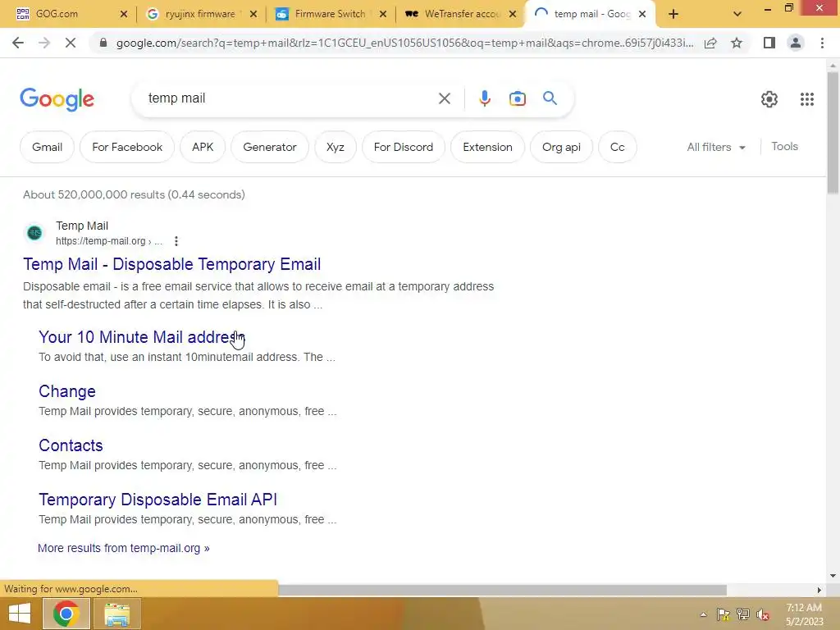Select the For Discord filter chip
The image size is (840, 630).
(x=404, y=147)
